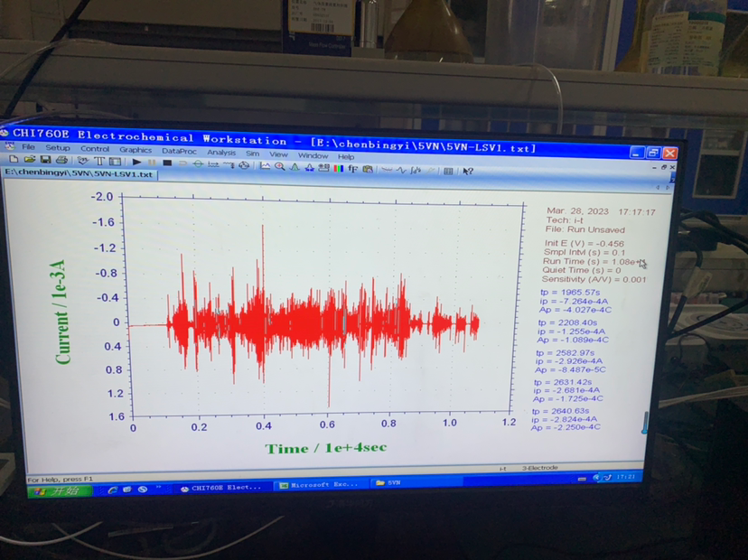
Task: Open the Parameters table icon beside T
Action: pyautogui.click(x=115, y=163)
